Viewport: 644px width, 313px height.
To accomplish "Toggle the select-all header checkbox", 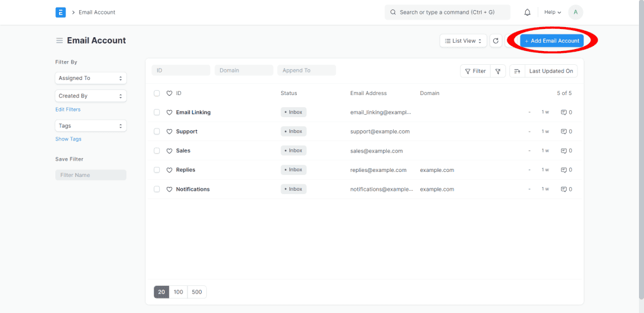I will click(x=157, y=93).
